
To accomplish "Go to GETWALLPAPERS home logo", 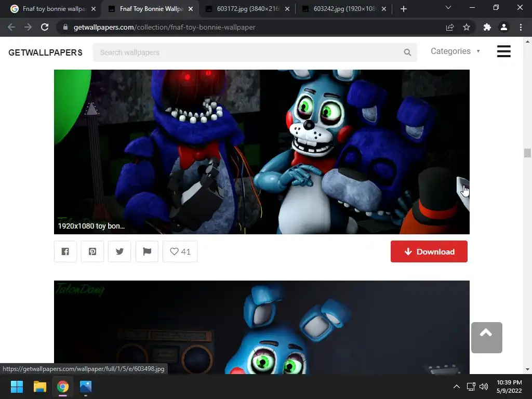I will (46, 52).
